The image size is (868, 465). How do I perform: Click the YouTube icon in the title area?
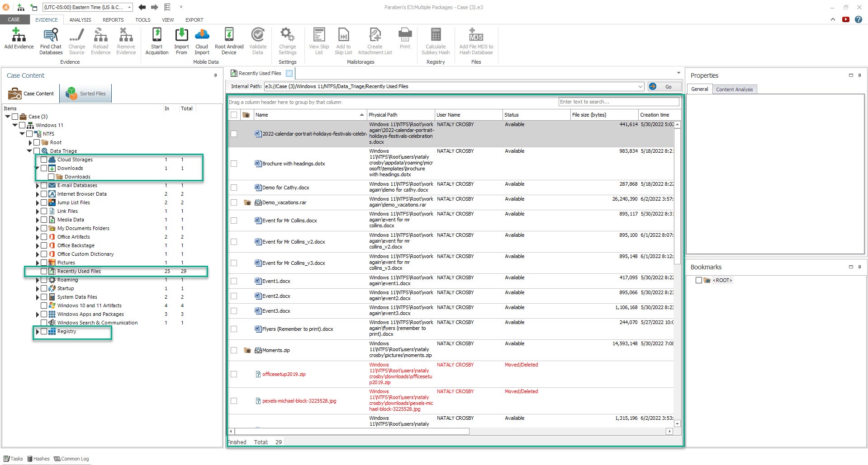(846, 19)
